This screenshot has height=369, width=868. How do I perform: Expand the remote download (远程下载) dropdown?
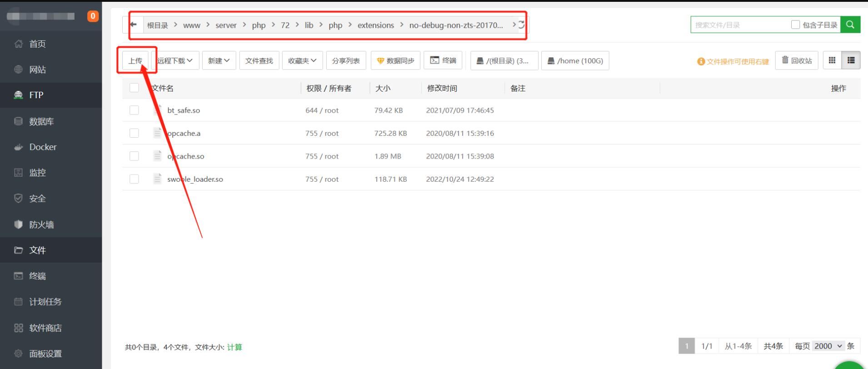point(175,61)
